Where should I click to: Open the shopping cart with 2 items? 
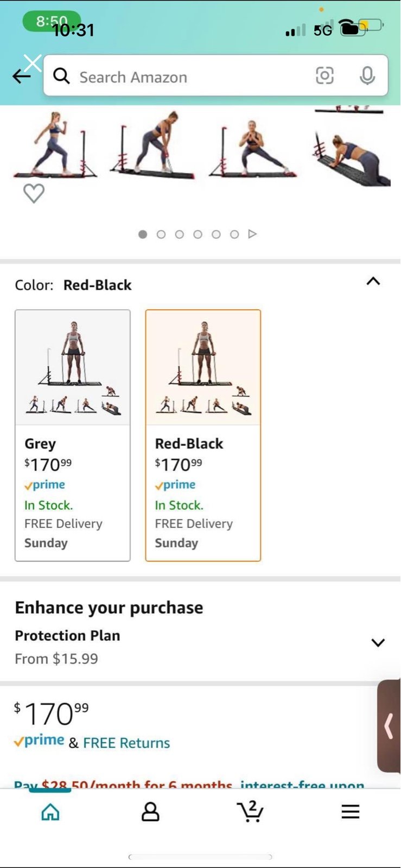click(x=250, y=811)
